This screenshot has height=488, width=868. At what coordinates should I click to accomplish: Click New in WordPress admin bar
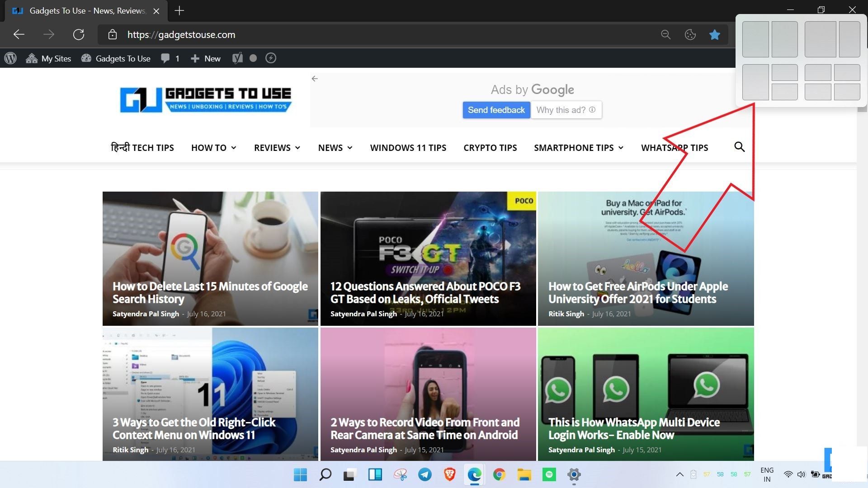click(206, 58)
